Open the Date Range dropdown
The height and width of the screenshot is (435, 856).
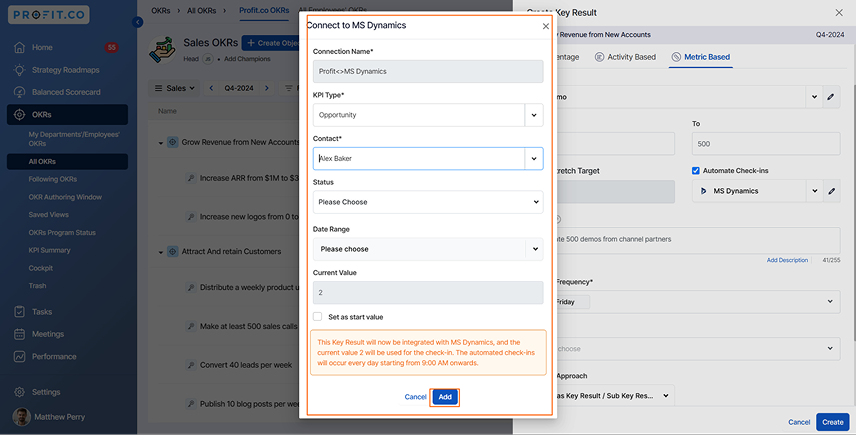point(428,249)
